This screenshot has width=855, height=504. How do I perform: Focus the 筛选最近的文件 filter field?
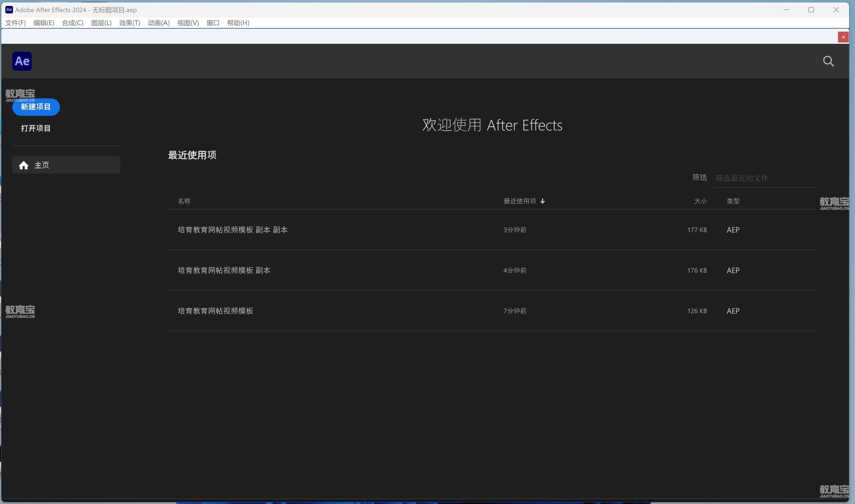(765, 178)
